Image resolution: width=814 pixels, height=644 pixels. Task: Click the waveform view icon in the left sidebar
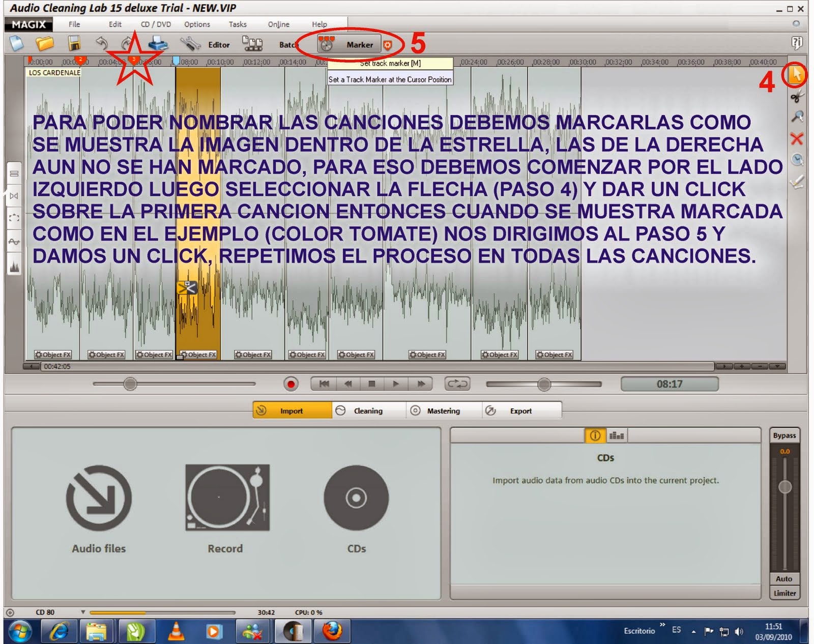(x=14, y=242)
